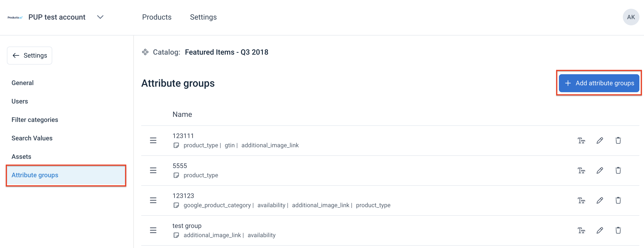The height and width of the screenshot is (248, 644).
Task: Click the pencil icon for test group
Action: tap(600, 230)
